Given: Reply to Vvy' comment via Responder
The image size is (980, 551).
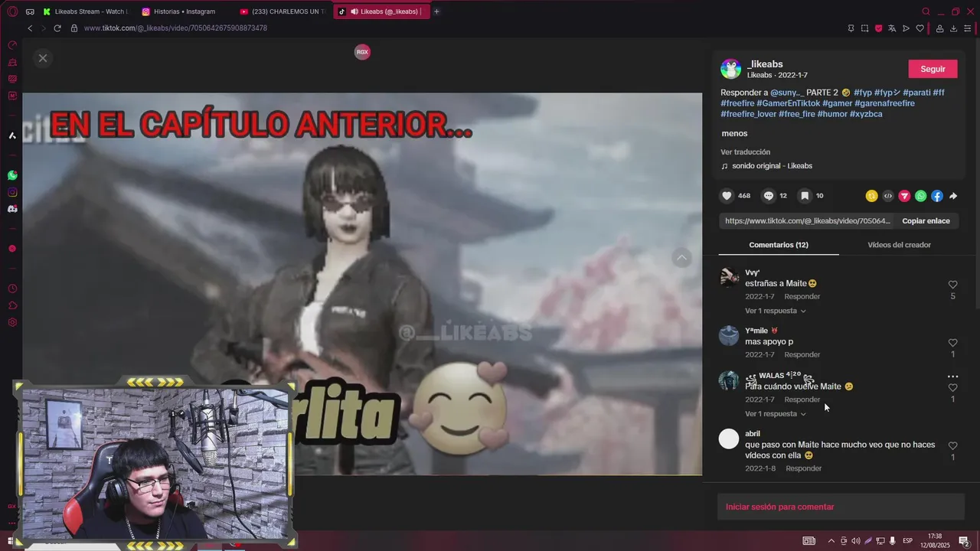Looking at the screenshot, I should coord(802,297).
